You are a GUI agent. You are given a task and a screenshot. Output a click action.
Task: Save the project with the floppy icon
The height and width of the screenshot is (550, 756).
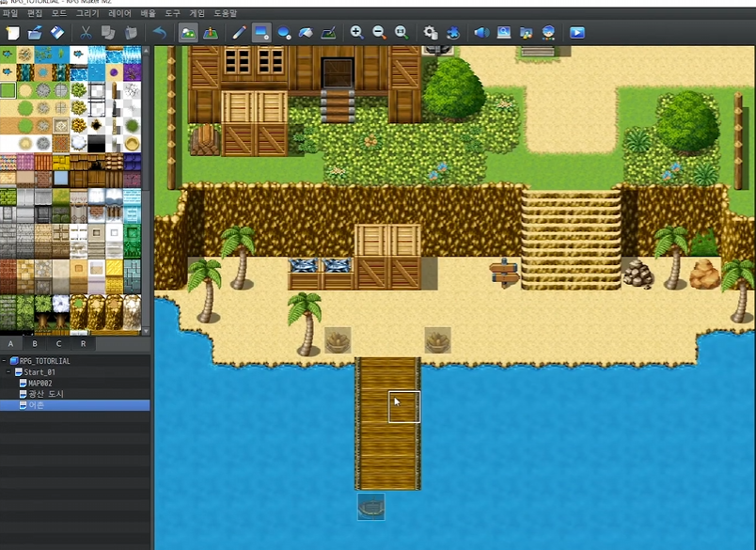pyautogui.click(x=57, y=33)
